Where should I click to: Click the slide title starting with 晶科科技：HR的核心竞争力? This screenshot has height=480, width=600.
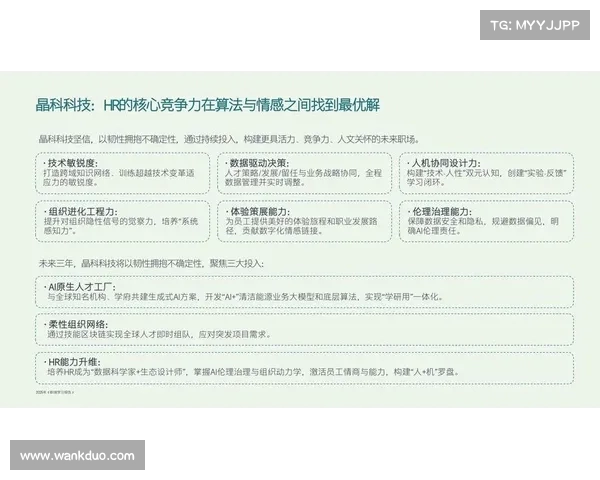207,105
